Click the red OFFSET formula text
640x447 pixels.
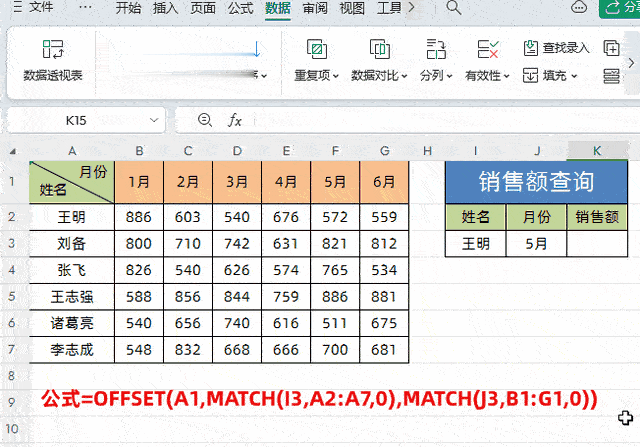click(319, 399)
